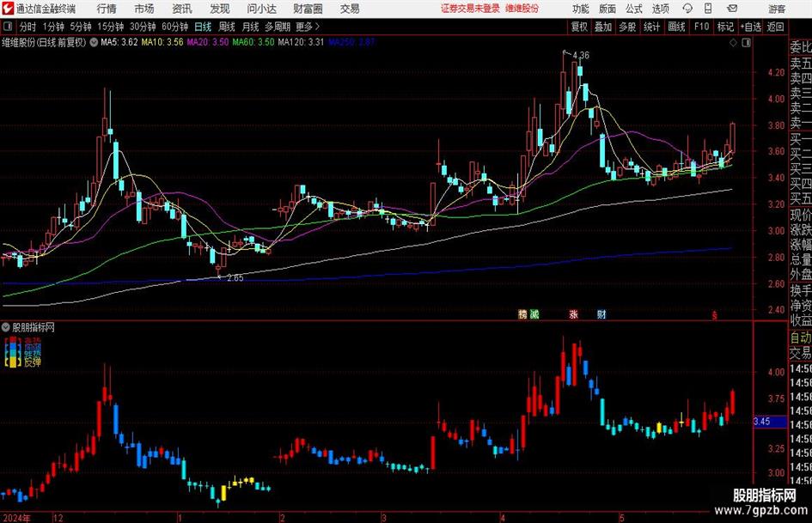Click the red $ marker icon
Screen dimensions: 812x523
pyautogui.click(x=715, y=315)
